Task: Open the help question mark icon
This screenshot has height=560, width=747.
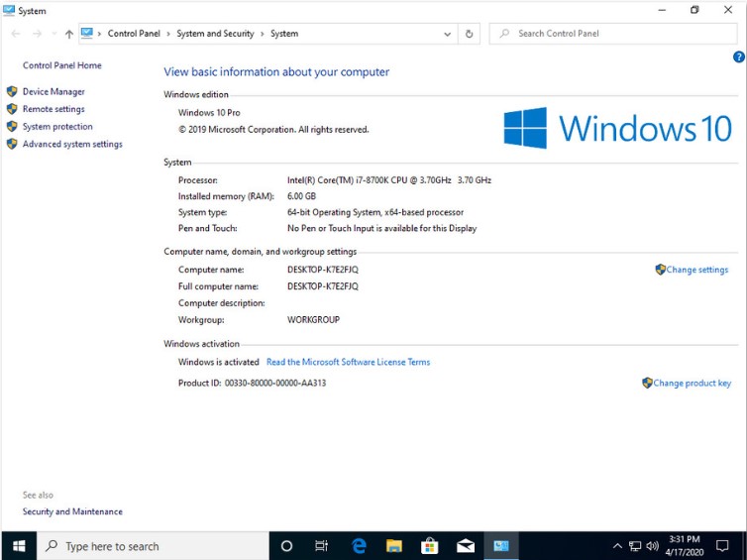Action: [738, 57]
